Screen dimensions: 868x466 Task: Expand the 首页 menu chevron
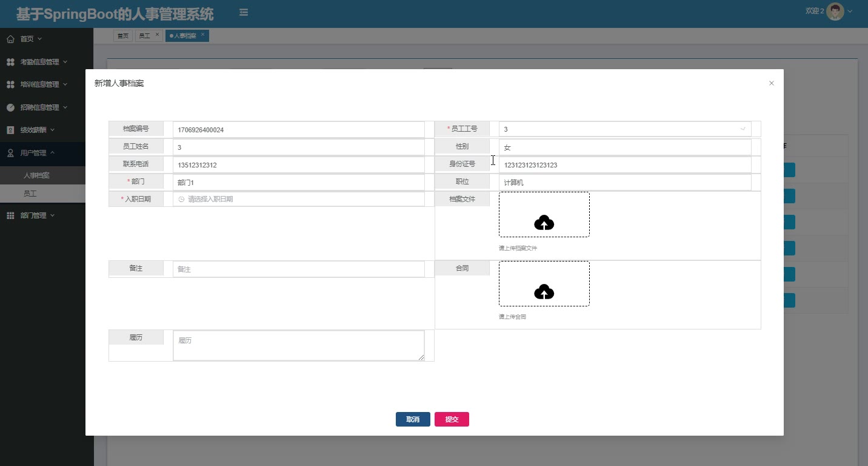click(x=40, y=39)
